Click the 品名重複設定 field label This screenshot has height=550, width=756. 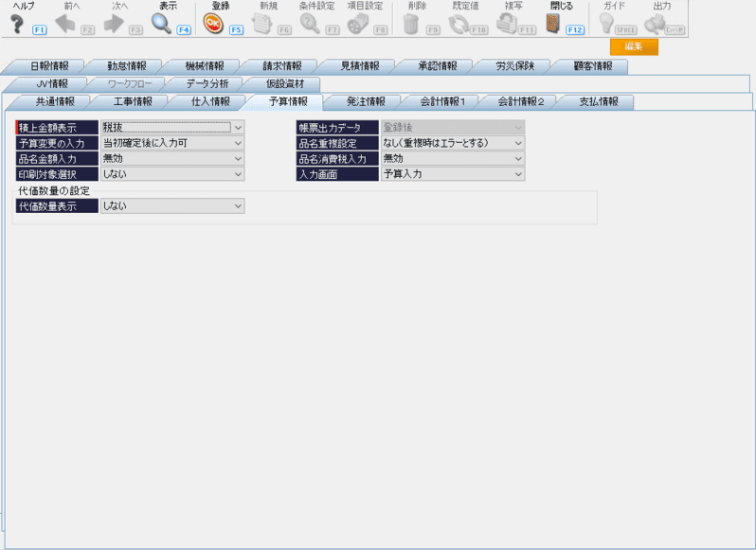point(337,143)
